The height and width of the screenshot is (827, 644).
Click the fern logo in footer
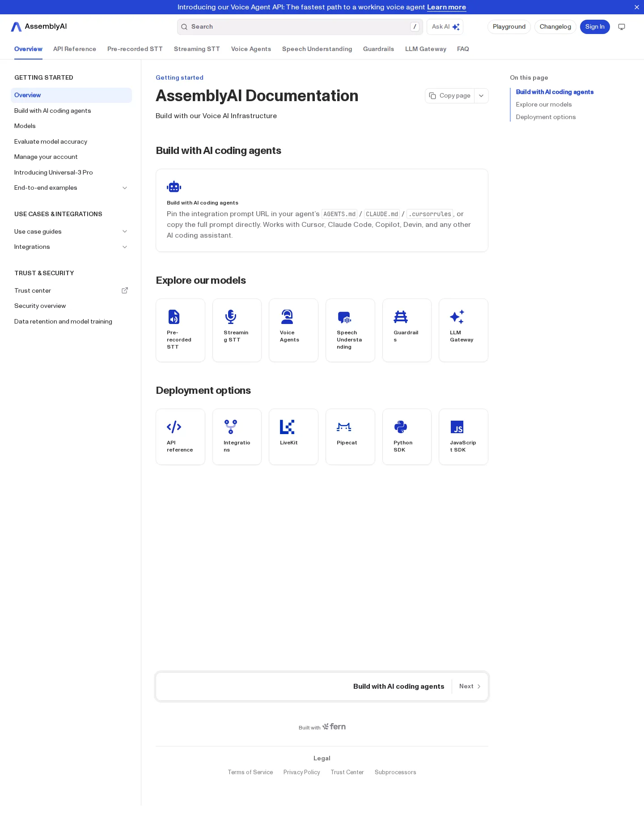point(334,726)
